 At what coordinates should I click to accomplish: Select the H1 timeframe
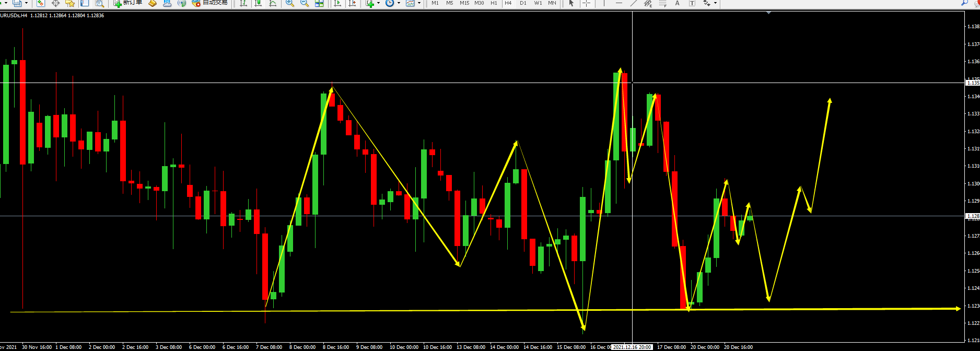coord(494,3)
